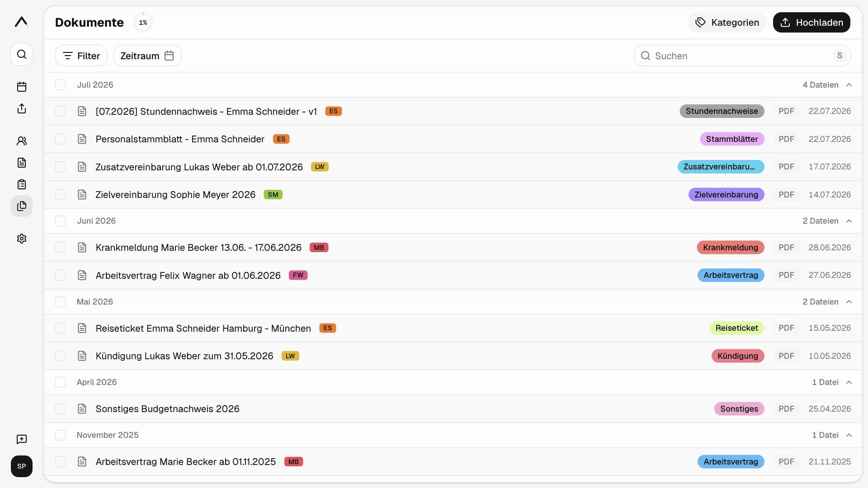Click the Sonstiges category tag
This screenshot has height=488, width=868.
739,409
